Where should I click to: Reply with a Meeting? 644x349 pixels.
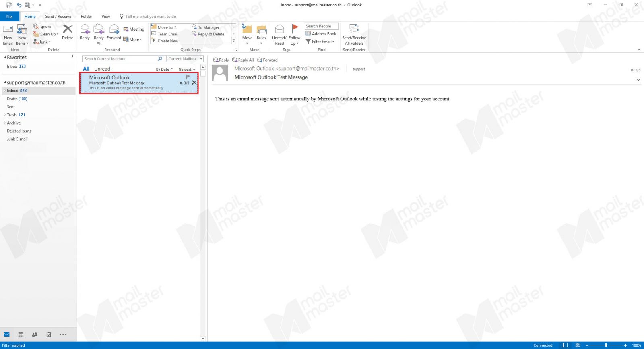134,29
